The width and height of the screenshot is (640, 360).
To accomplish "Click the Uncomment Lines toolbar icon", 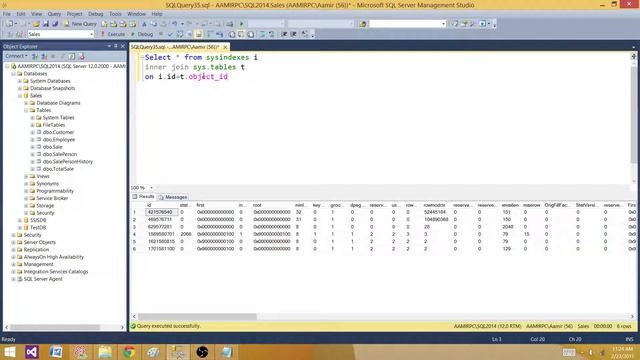I will (271, 34).
